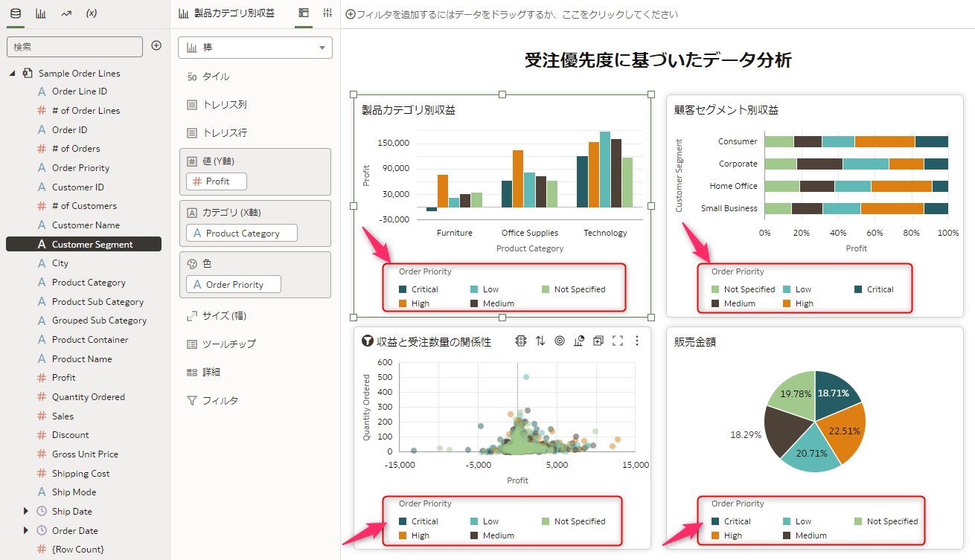This screenshot has height=560, width=975.
Task: Click 製品カテゴリ別収益 chart title
Action: coord(409,110)
